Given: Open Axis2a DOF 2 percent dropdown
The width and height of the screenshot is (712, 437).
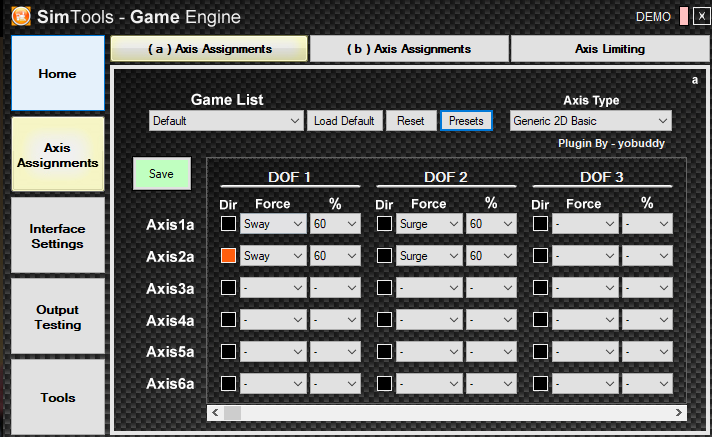Looking at the screenshot, I should tap(491, 256).
